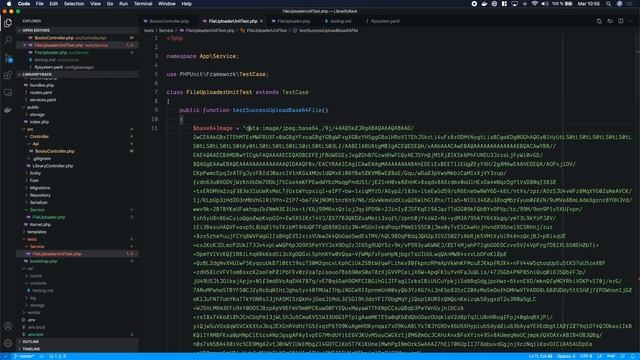This screenshot has height=360, width=640.
Task: Switch to the BooksController.php tab
Action: coord(169,21)
